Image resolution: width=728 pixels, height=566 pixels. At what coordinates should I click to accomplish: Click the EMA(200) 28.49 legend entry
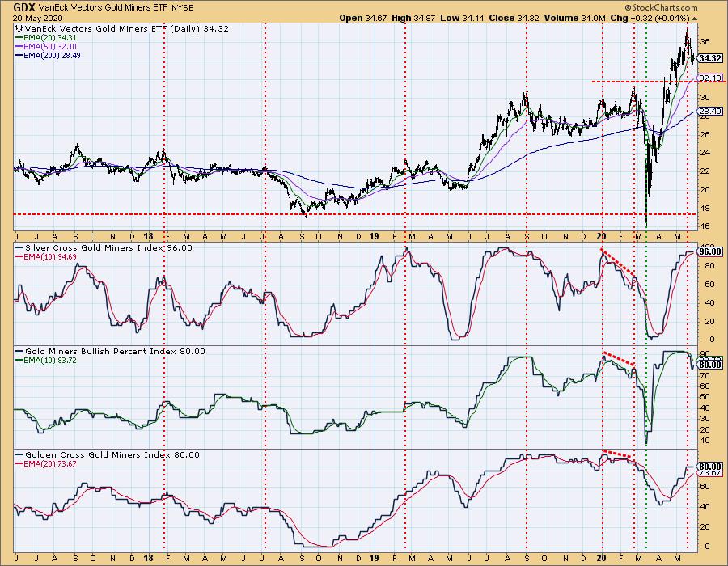49,55
